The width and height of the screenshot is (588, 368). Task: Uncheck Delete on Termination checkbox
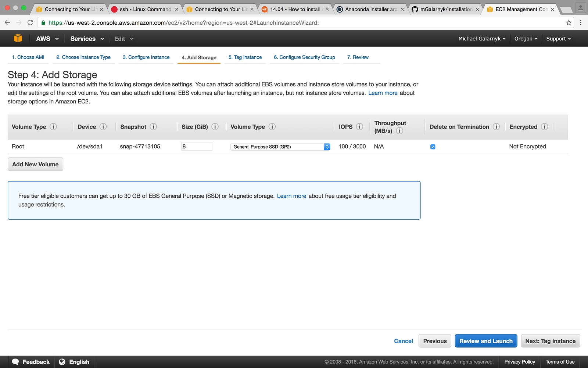tap(433, 147)
